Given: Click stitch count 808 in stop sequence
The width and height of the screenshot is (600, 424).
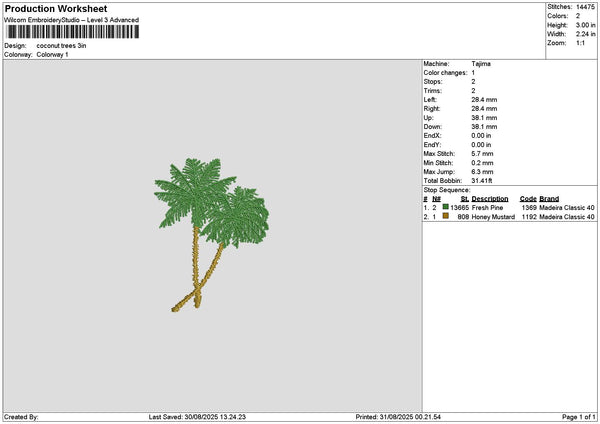Looking at the screenshot, I should pyautogui.click(x=463, y=217).
